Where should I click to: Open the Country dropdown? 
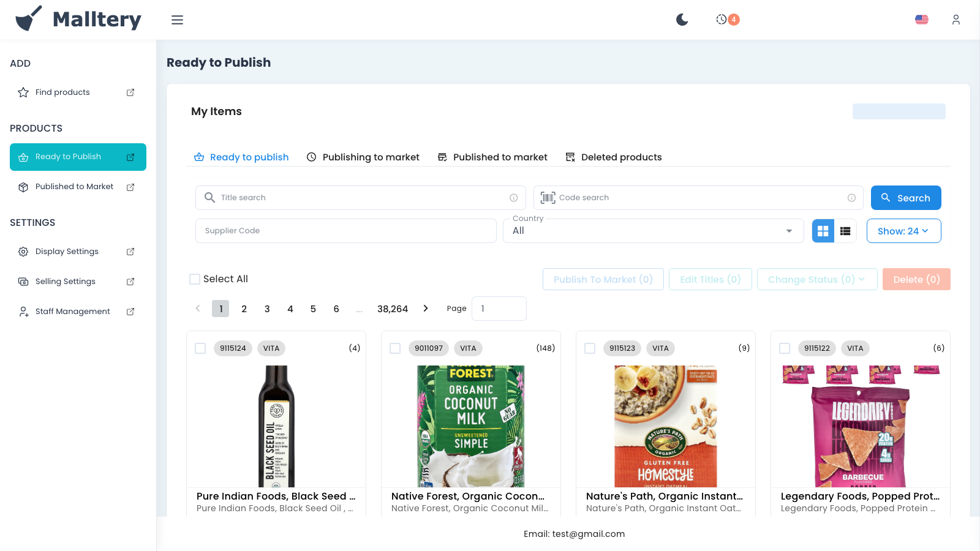pyautogui.click(x=653, y=231)
